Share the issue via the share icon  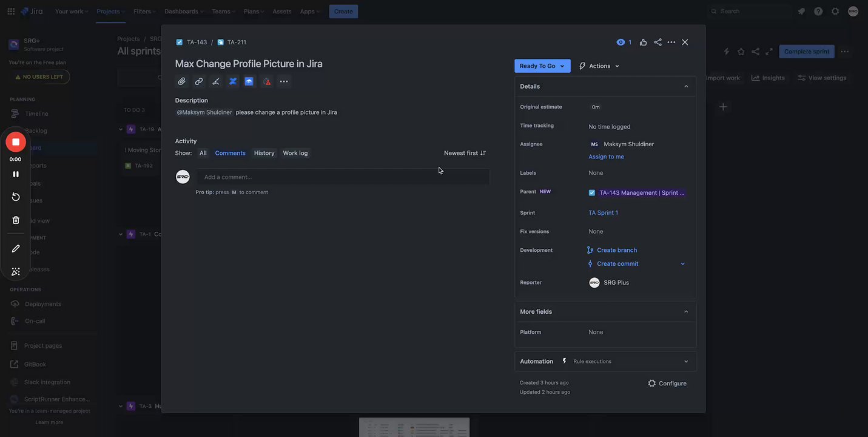tap(658, 42)
